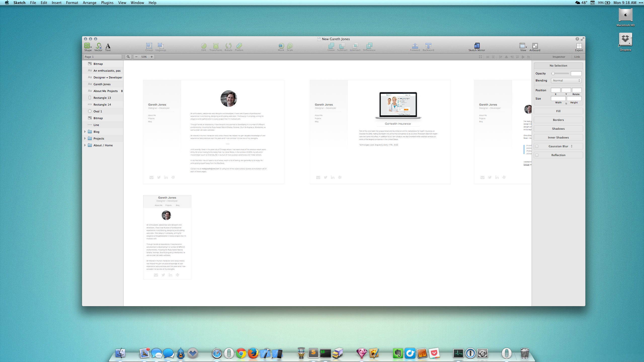Image resolution: width=644 pixels, height=362 pixels.
Task: Expand the Projects layer group
Action: [x=85, y=139]
